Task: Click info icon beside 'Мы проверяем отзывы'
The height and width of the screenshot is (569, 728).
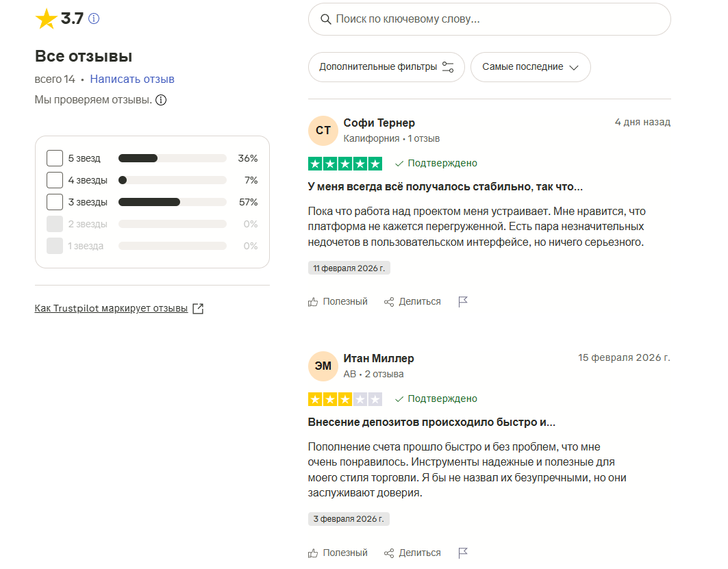Action: [161, 100]
